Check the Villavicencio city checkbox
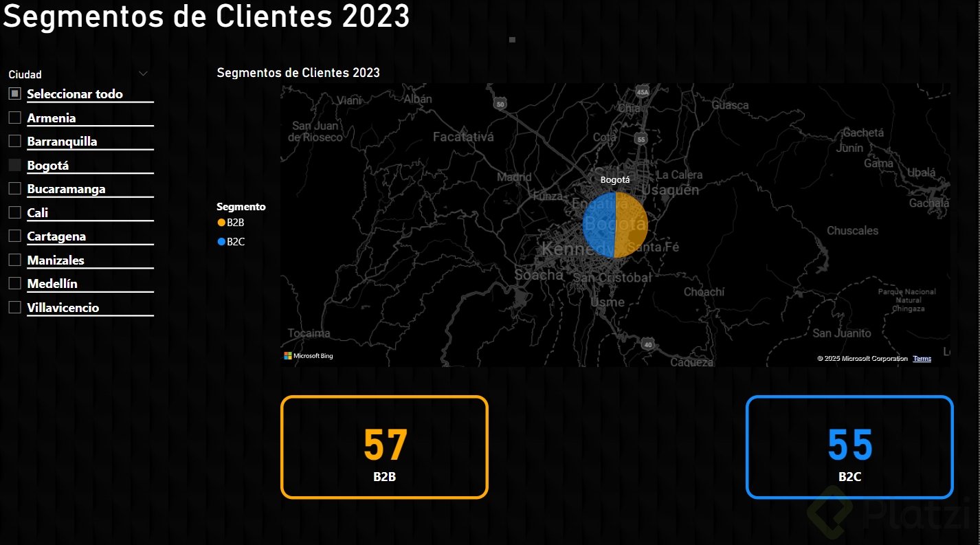 click(x=14, y=307)
